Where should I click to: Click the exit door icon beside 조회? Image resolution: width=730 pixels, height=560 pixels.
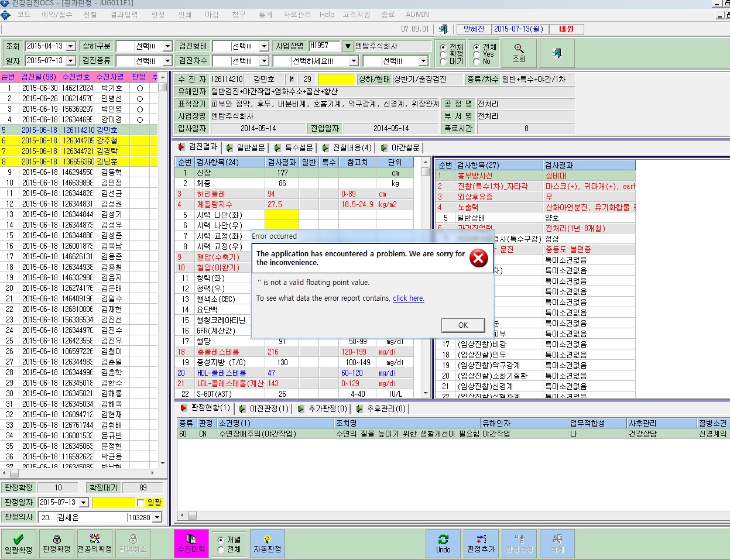click(x=557, y=53)
